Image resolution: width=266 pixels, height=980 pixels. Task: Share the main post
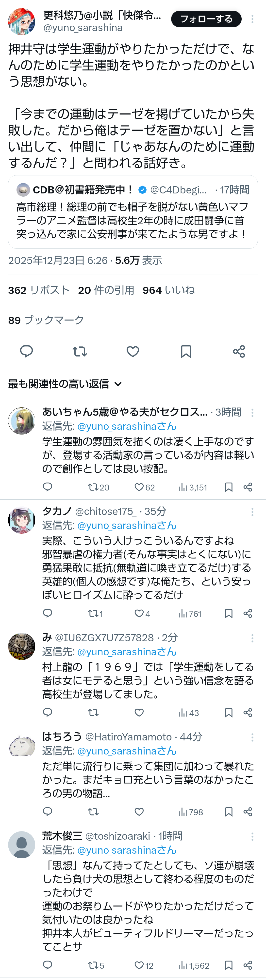pyautogui.click(x=239, y=351)
